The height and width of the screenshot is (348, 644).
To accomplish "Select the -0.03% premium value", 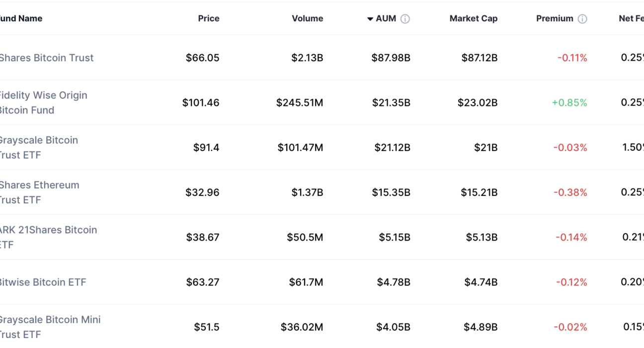I will 570,147.
